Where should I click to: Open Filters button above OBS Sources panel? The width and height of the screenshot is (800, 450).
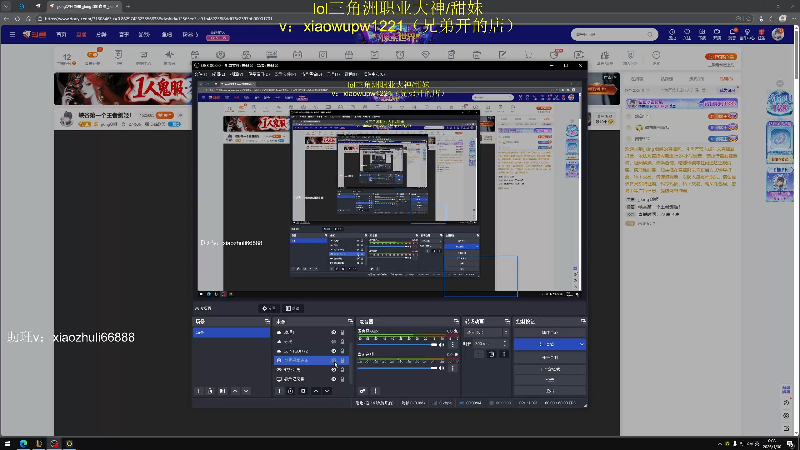293,308
